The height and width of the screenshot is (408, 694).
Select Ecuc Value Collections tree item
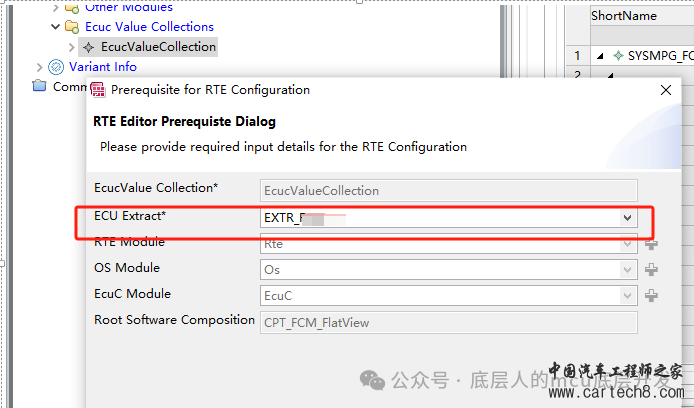click(150, 27)
